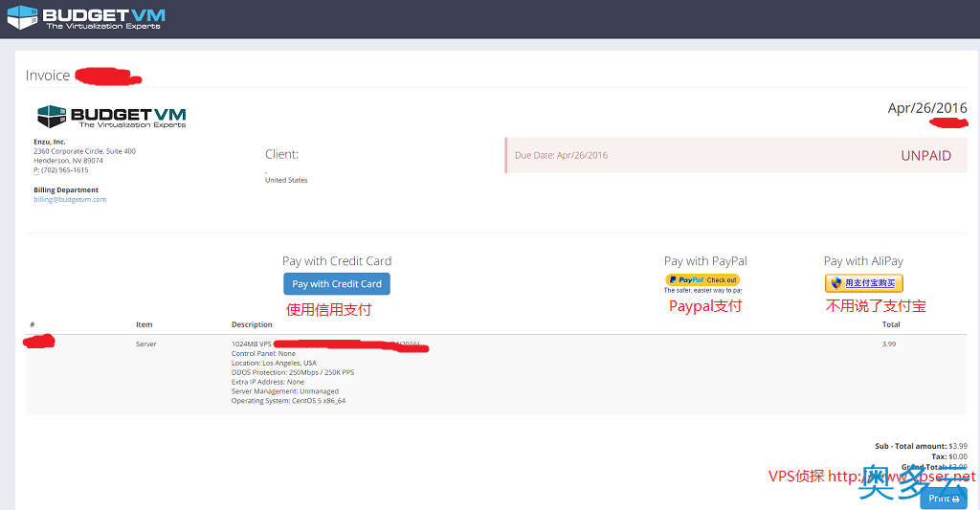Click the Total column header
The width and height of the screenshot is (980, 510).
[x=891, y=324]
